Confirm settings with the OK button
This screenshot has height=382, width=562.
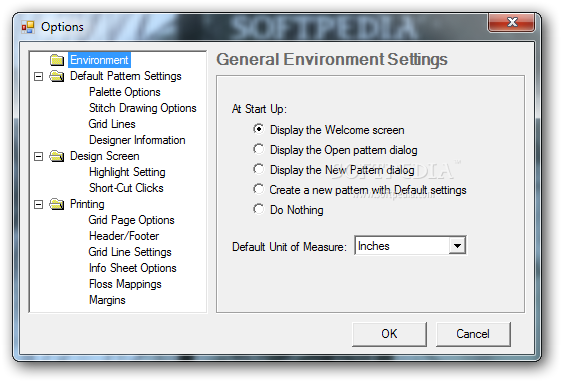click(389, 334)
